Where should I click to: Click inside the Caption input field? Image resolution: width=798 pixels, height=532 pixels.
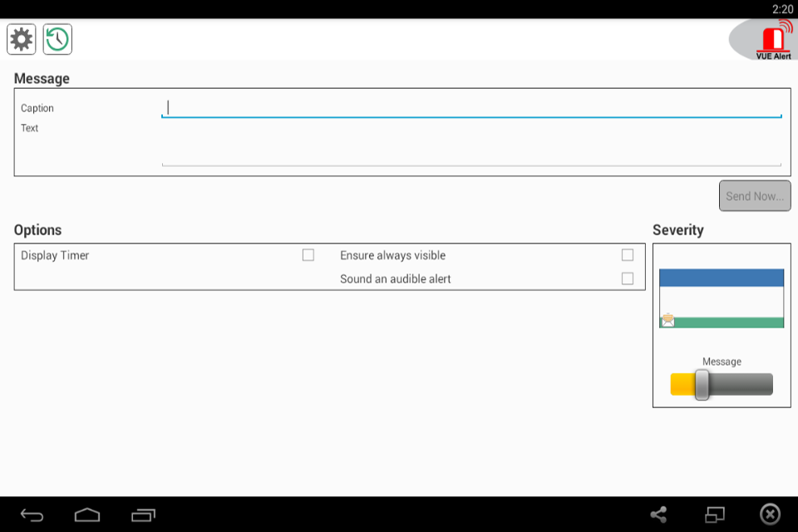tap(471, 108)
